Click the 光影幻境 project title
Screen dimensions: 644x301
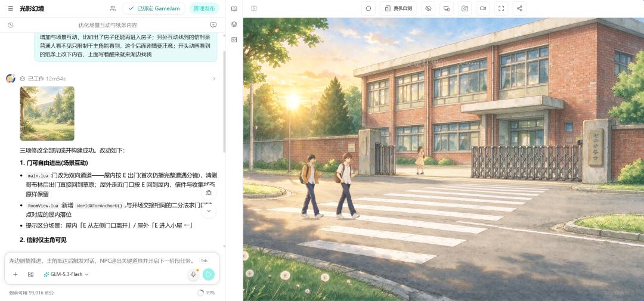click(32, 8)
